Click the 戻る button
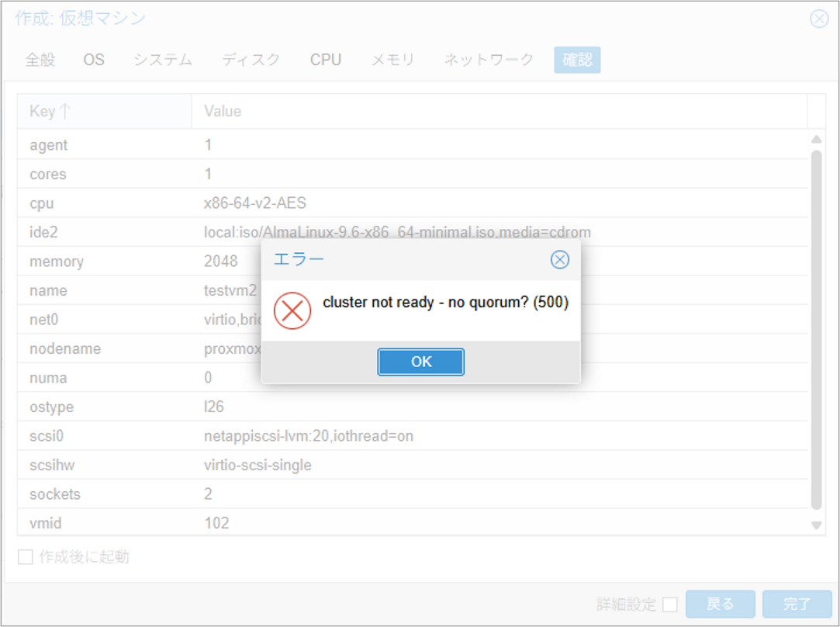The image size is (840, 627). point(720,604)
